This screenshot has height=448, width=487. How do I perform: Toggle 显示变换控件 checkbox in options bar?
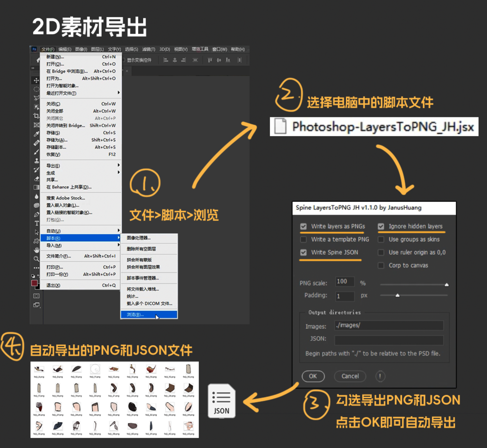123,60
